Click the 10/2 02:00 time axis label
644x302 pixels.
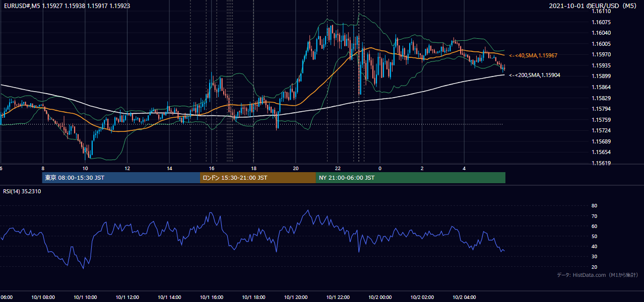pos(422,297)
